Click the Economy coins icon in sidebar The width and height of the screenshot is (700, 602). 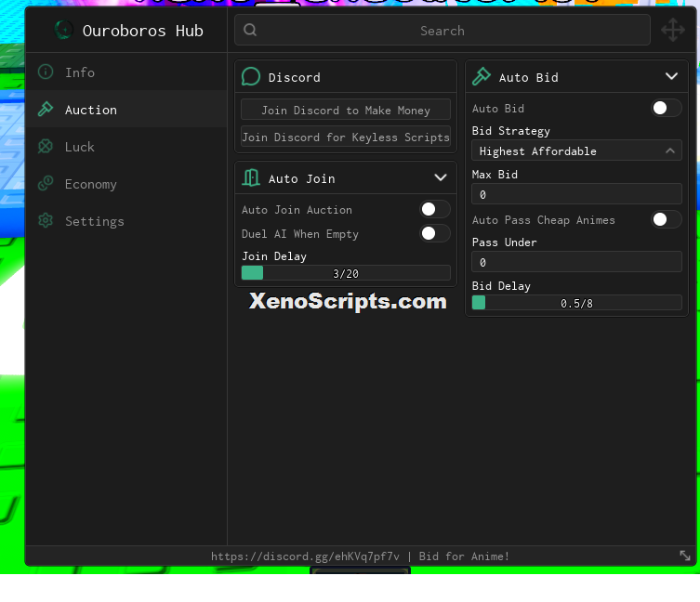tap(46, 183)
